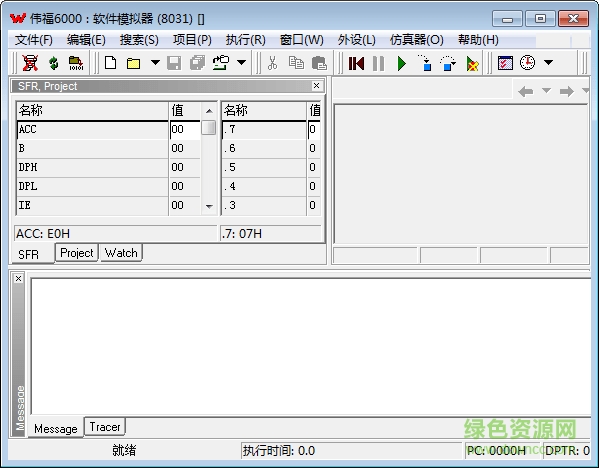The width and height of the screenshot is (599, 468).
Task: Switch to the Project tab
Action: pos(77,253)
